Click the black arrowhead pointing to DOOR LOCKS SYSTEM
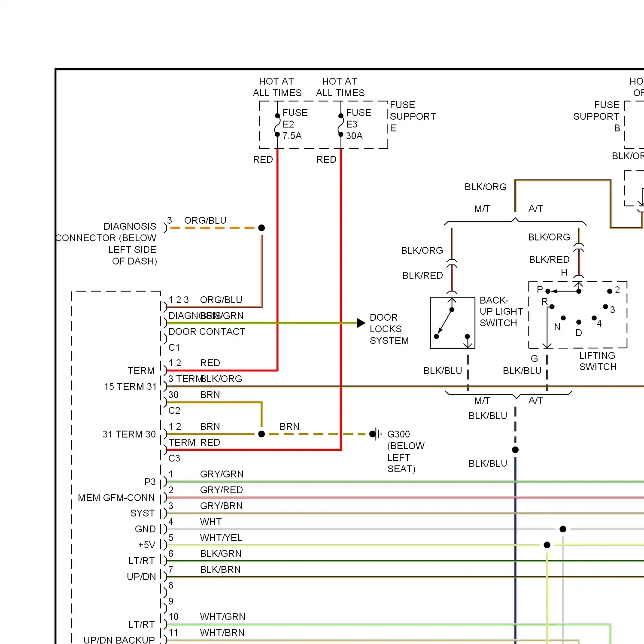The image size is (644, 644). click(x=361, y=323)
